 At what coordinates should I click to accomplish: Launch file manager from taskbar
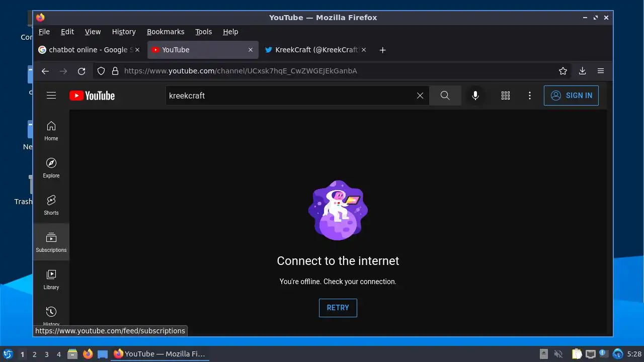72,354
